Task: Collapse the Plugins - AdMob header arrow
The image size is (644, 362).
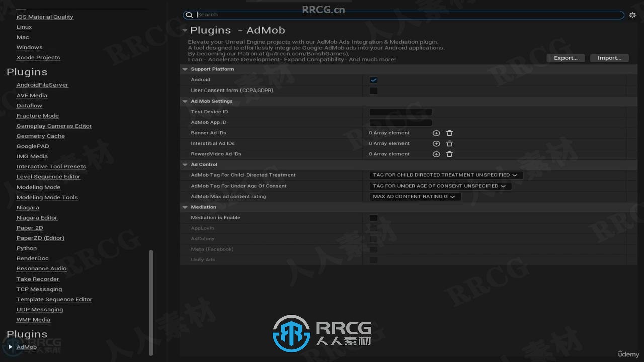Action: tap(185, 31)
